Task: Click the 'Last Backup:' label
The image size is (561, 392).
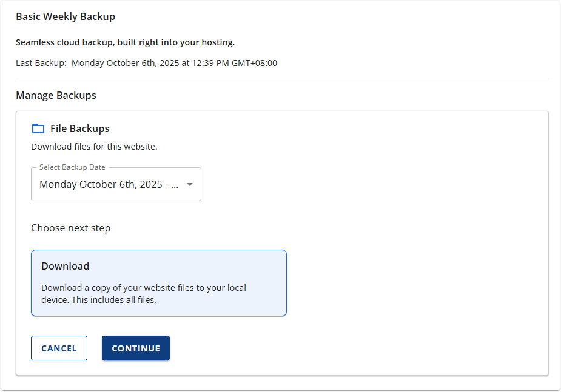Action: tap(41, 63)
